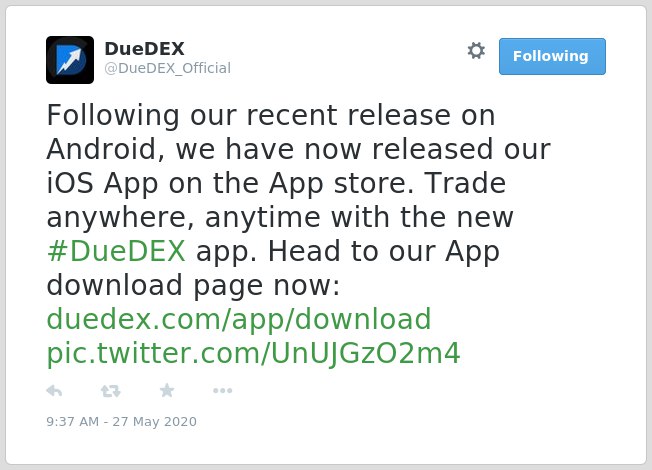
Task: Toggle the retweet arrows on the tweet
Action: click(x=111, y=391)
